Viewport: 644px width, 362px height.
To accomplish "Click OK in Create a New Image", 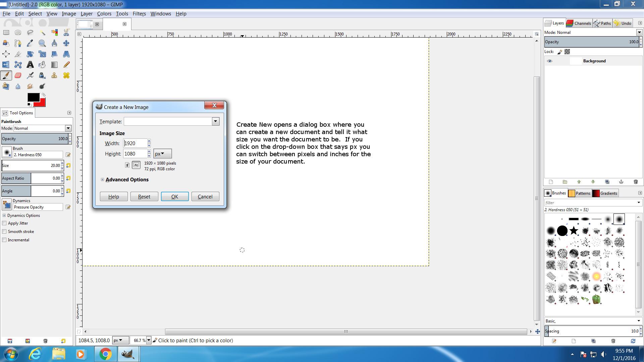I will coord(174,197).
